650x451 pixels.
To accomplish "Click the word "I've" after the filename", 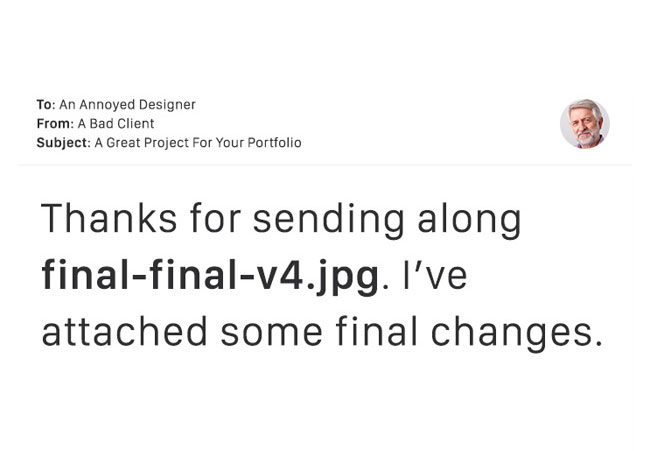I will click(x=435, y=274).
